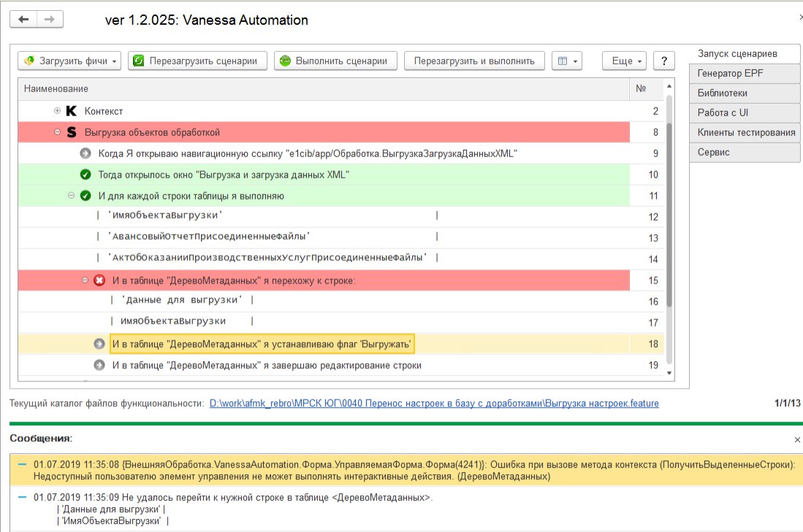The image size is (803, 532).
Task: Click the red error icon at row 15
Action: click(99, 280)
